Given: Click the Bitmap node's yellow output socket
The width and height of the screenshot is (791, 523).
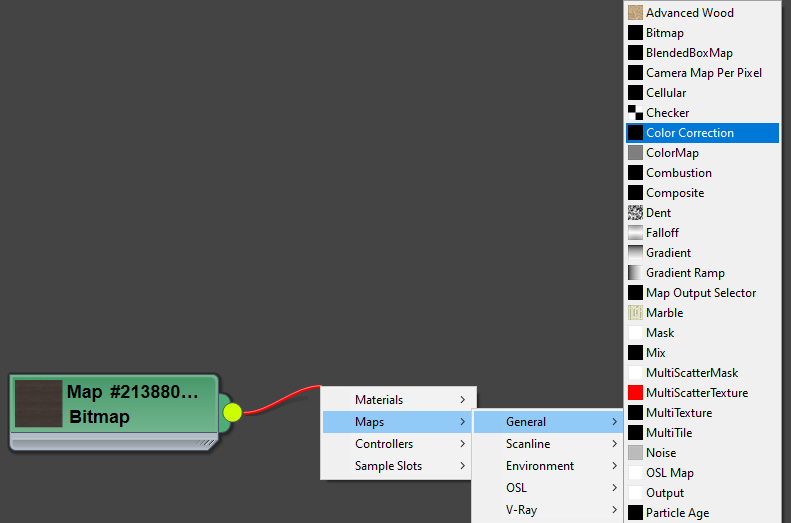Looking at the screenshot, I should [233, 413].
